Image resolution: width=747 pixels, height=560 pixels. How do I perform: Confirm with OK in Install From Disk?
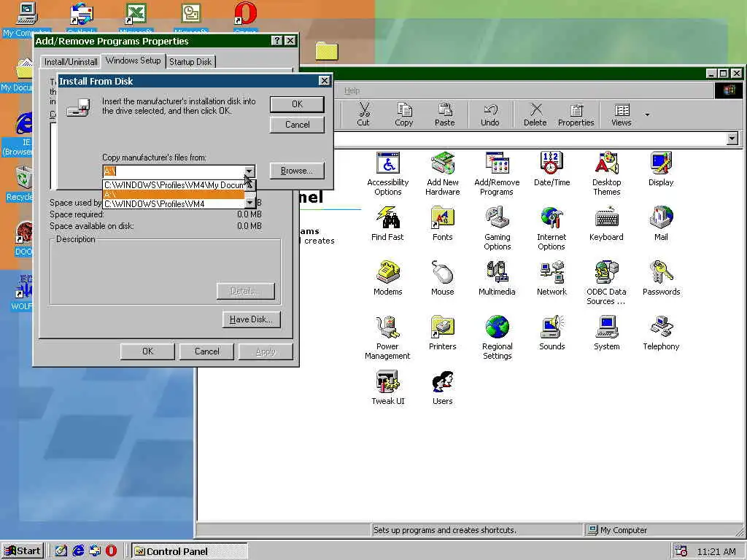point(298,104)
